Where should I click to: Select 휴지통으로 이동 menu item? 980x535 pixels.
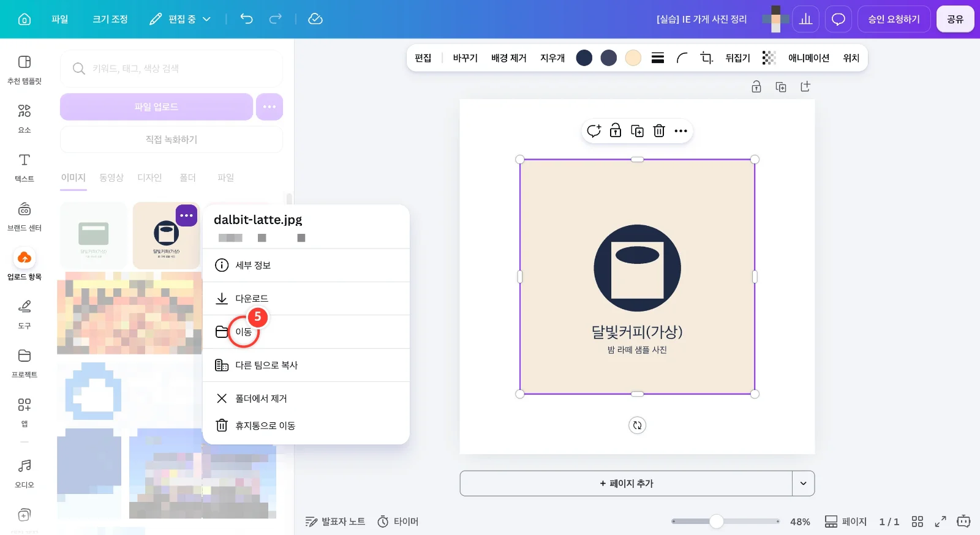pyautogui.click(x=306, y=425)
